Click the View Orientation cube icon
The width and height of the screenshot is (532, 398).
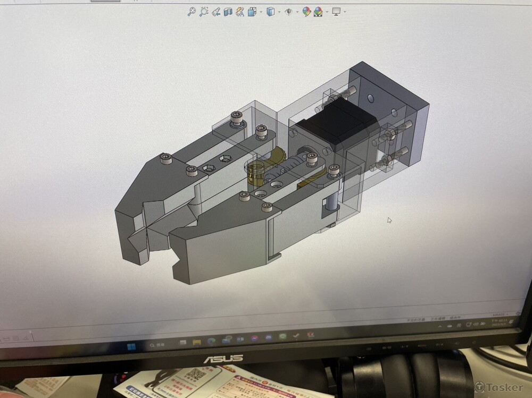(x=252, y=12)
